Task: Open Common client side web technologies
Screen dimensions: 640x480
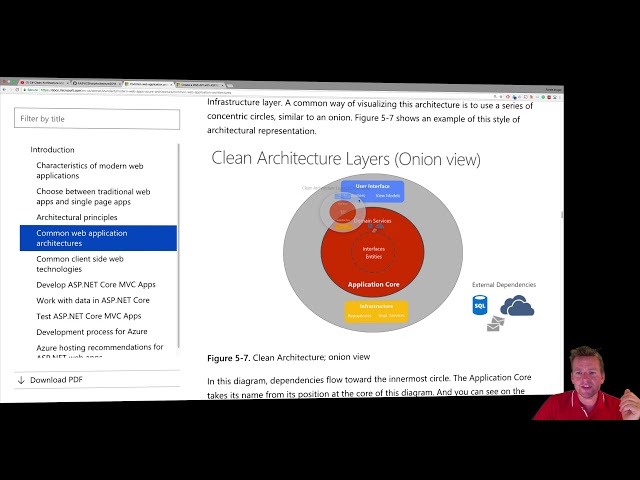Action: click(80, 264)
